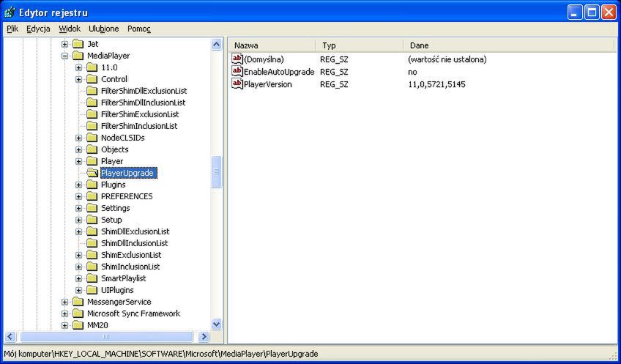
Task: Select the (Domyślna) value name
Action: pos(264,59)
